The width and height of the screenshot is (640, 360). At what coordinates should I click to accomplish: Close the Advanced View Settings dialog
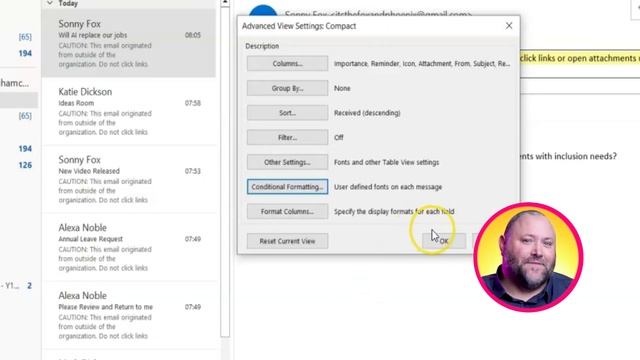tap(509, 26)
